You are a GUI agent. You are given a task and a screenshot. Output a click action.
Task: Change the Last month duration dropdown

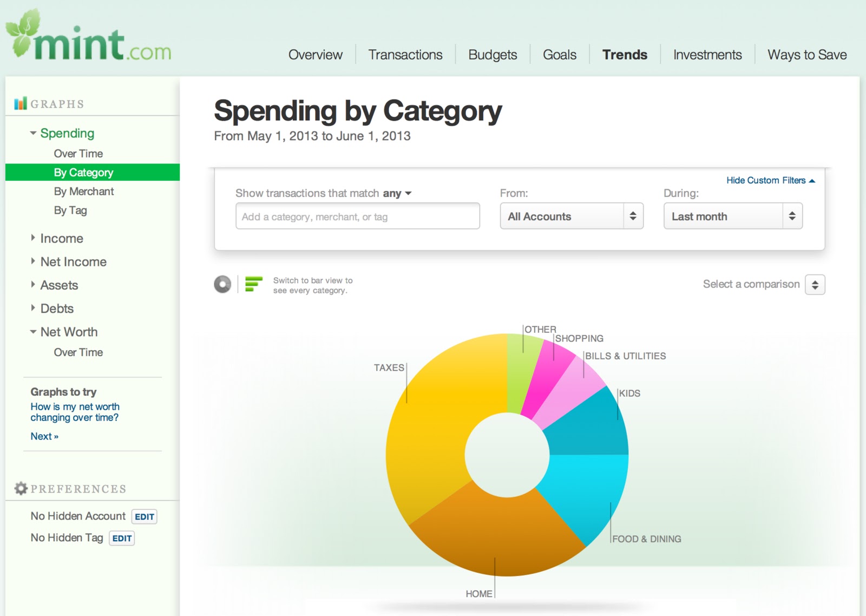(x=732, y=216)
